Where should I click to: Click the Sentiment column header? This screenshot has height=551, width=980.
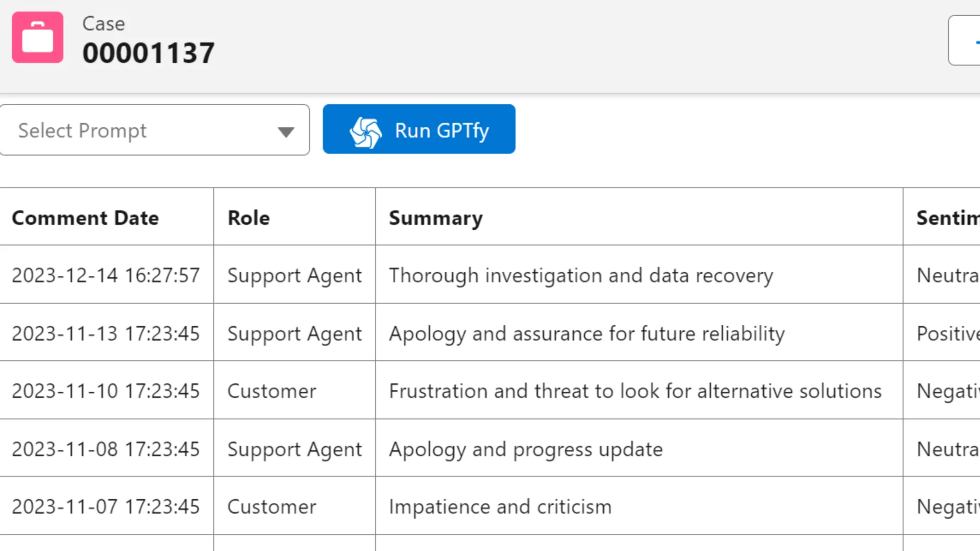coord(947,218)
